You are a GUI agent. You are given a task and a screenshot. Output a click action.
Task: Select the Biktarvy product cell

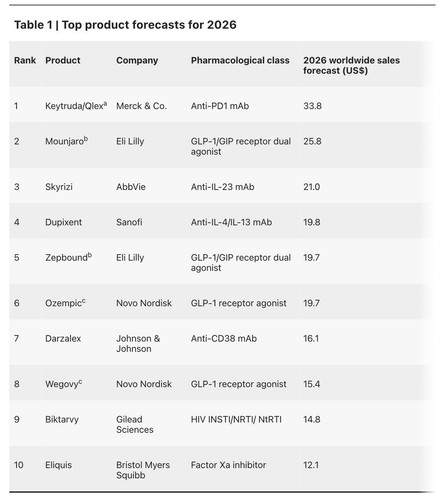coord(62,419)
